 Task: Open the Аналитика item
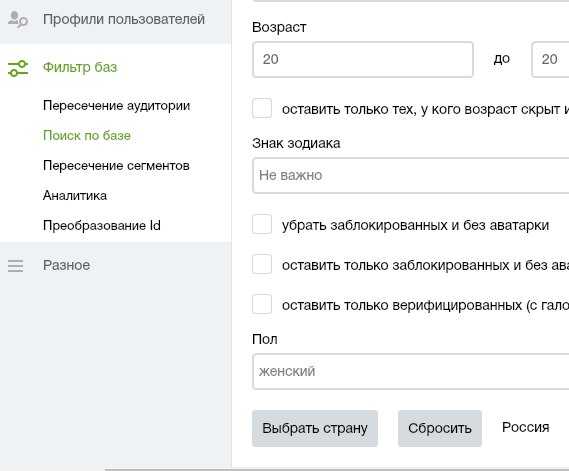point(75,196)
